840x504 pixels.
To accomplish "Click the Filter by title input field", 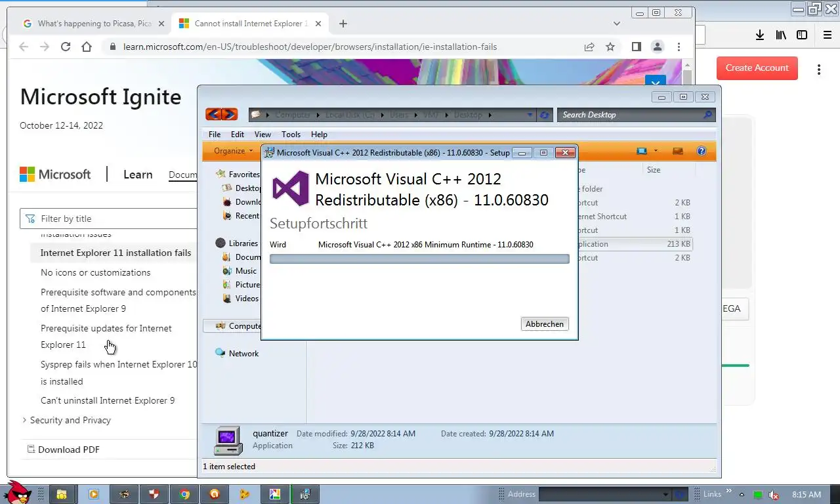I will [x=109, y=219].
